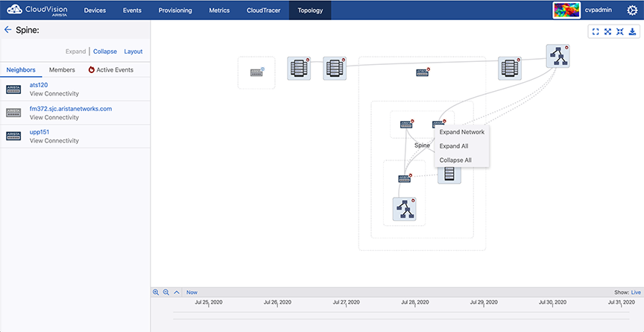The image size is (644, 332).
Task: Click the expand-all arrows toolbar icon
Action: click(608, 31)
